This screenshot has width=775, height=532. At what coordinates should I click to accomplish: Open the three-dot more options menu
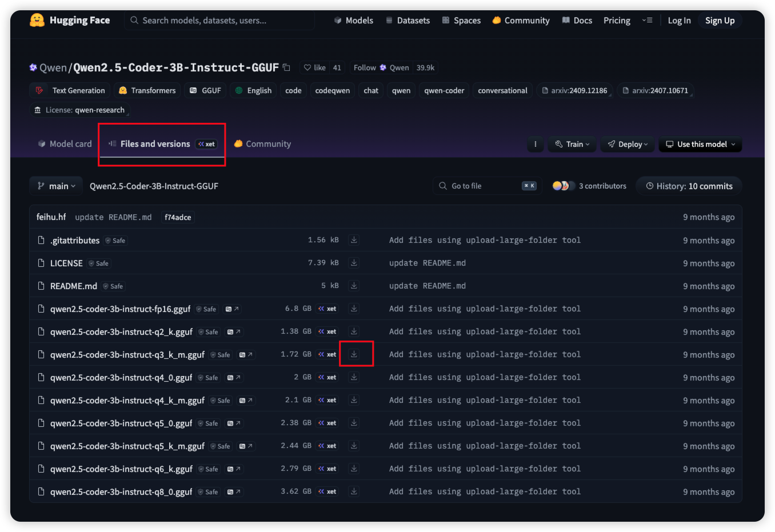click(535, 145)
